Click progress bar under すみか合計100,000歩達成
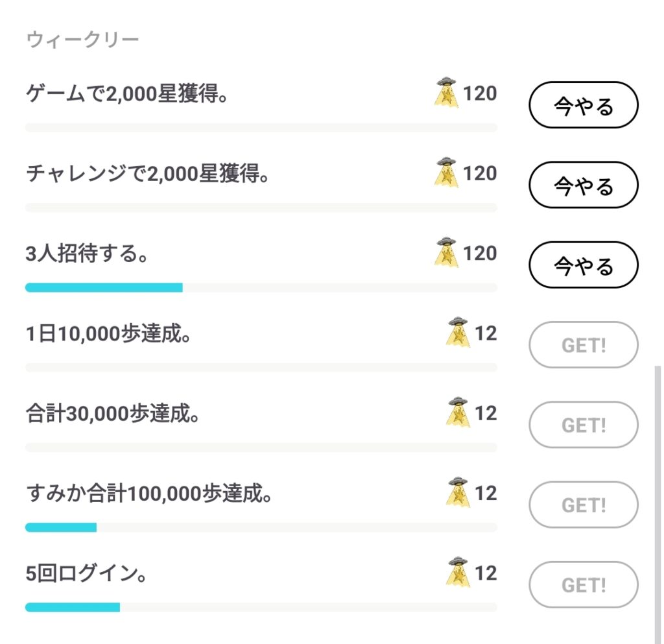664x644 pixels. click(261, 527)
